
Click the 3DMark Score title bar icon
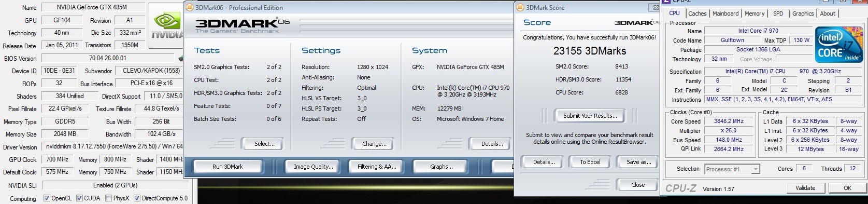tap(520, 8)
